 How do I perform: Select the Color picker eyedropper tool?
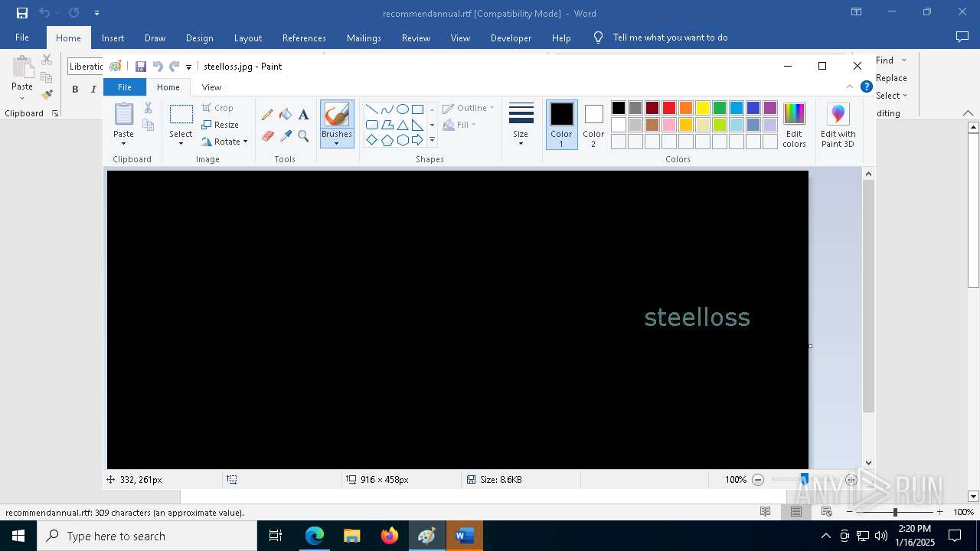pos(286,136)
